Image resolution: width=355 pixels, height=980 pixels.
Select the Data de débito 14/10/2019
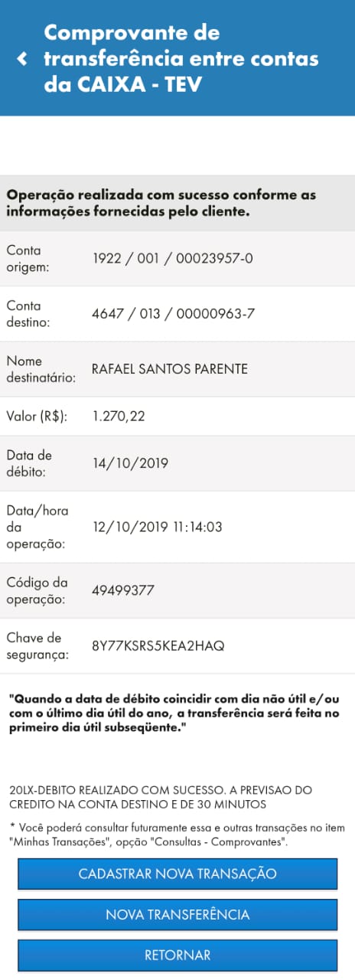[130, 463]
